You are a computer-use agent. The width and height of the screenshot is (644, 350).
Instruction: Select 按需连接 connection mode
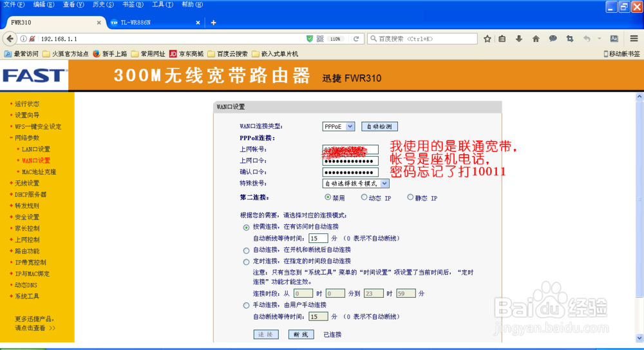pos(246,228)
